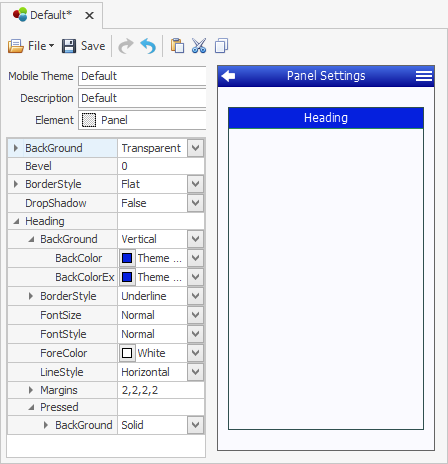Click the copy icon in toolbar
The width and height of the screenshot is (448, 464).
[221, 46]
